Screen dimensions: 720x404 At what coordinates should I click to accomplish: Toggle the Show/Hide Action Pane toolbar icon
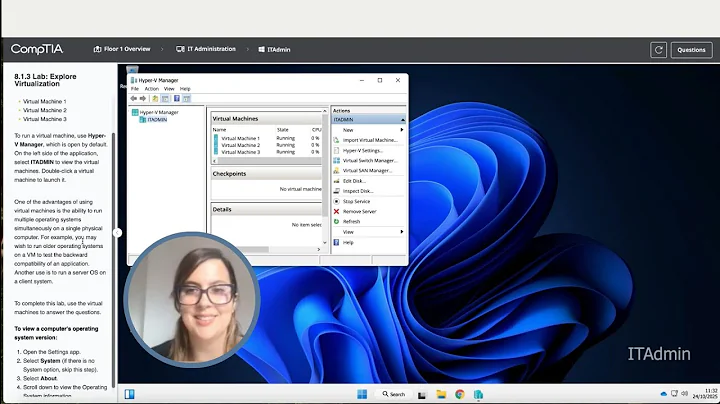[x=186, y=99]
